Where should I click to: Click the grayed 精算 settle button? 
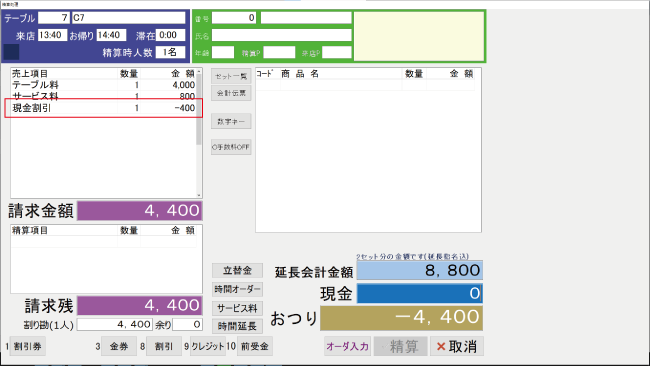pyautogui.click(x=400, y=346)
